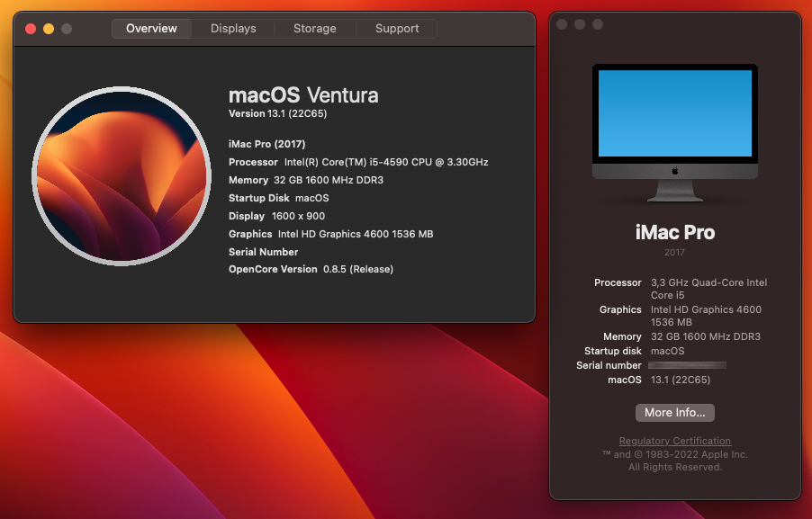Click the 'iMac Pro (2017)' model line
Viewport: 812px width, 519px height.
coord(266,144)
